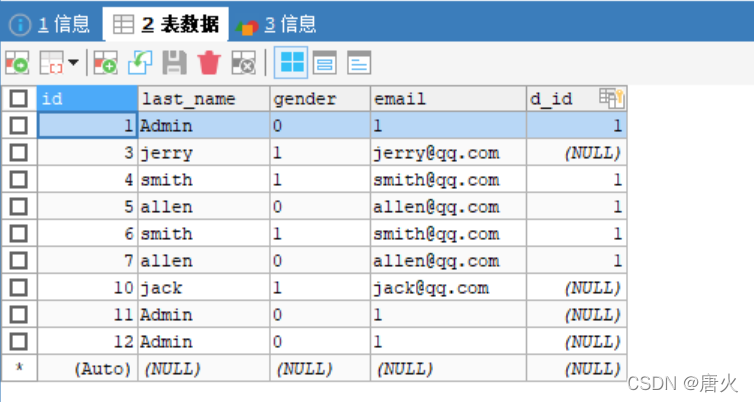This screenshot has width=754, height=402.
Task: Open dropdown arrow next to export icon
Action: coord(73,63)
